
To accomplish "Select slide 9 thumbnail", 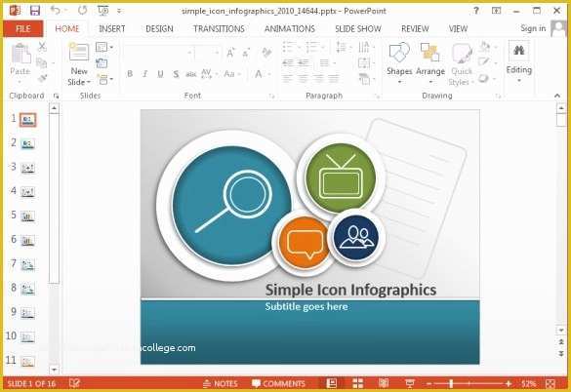I will (x=27, y=313).
